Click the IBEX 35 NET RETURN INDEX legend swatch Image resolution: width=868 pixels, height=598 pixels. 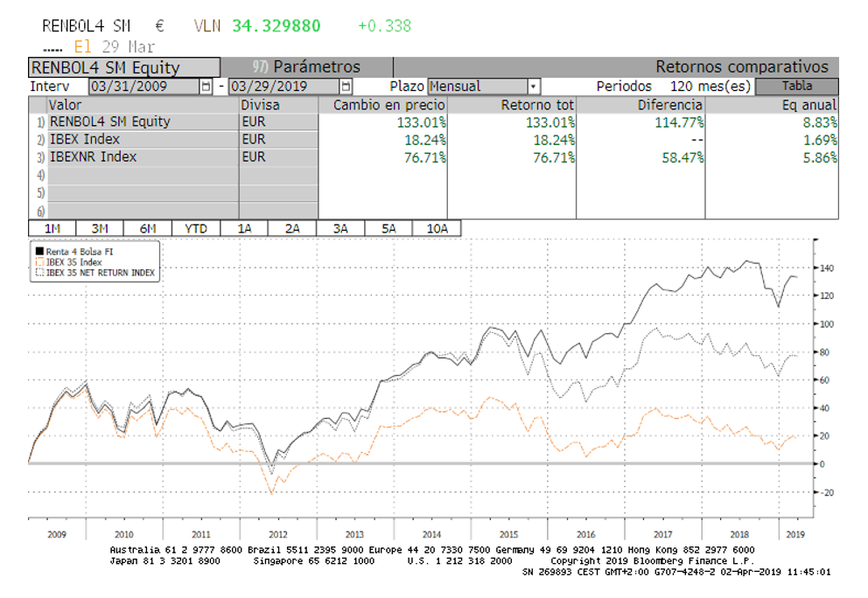[39, 272]
